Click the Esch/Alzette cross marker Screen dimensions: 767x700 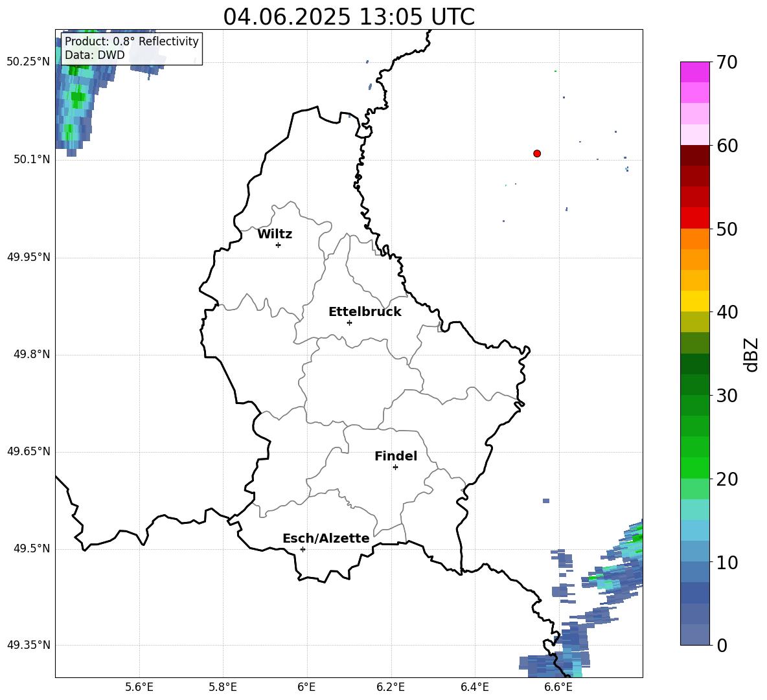(303, 549)
